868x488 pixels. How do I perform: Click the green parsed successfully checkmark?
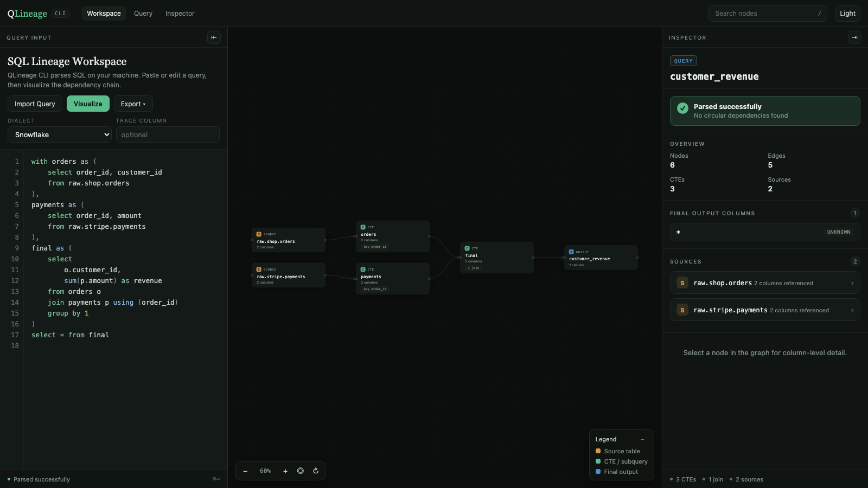tap(683, 108)
